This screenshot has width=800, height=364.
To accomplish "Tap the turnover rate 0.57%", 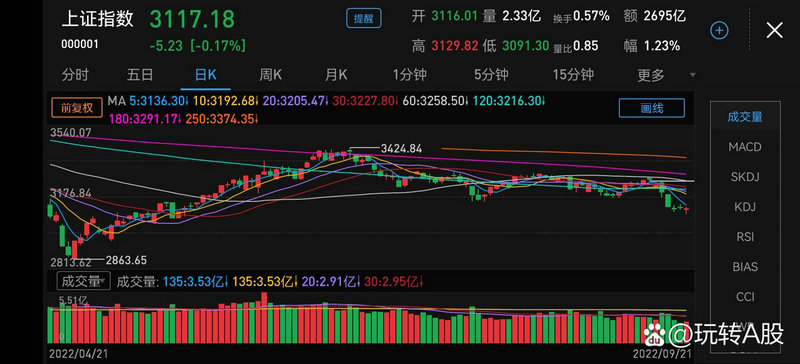I will (591, 16).
